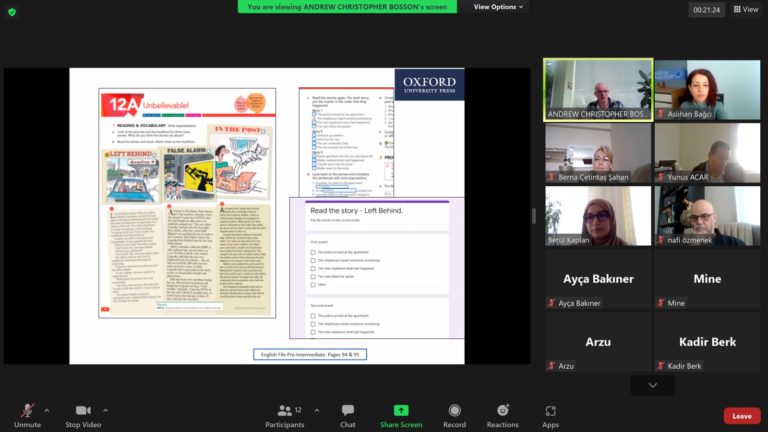Open the View Options dropdown
The width and height of the screenshot is (768, 432).
[x=498, y=7]
